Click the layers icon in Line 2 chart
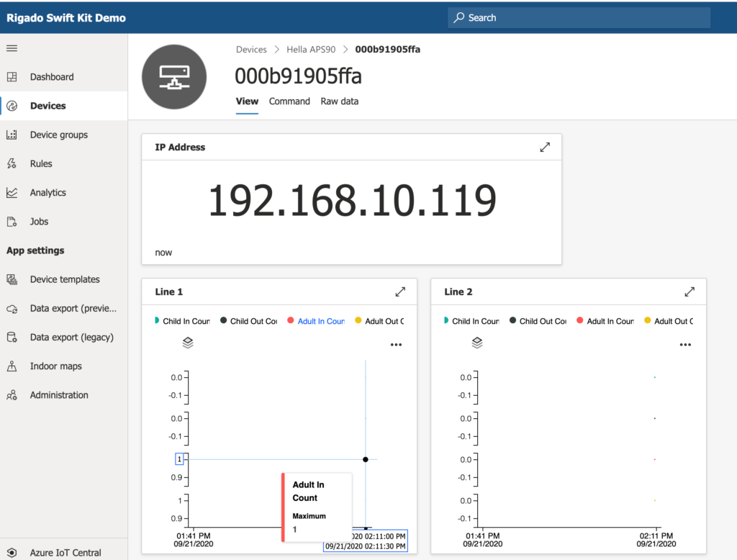The height and width of the screenshot is (560, 737). tap(477, 343)
